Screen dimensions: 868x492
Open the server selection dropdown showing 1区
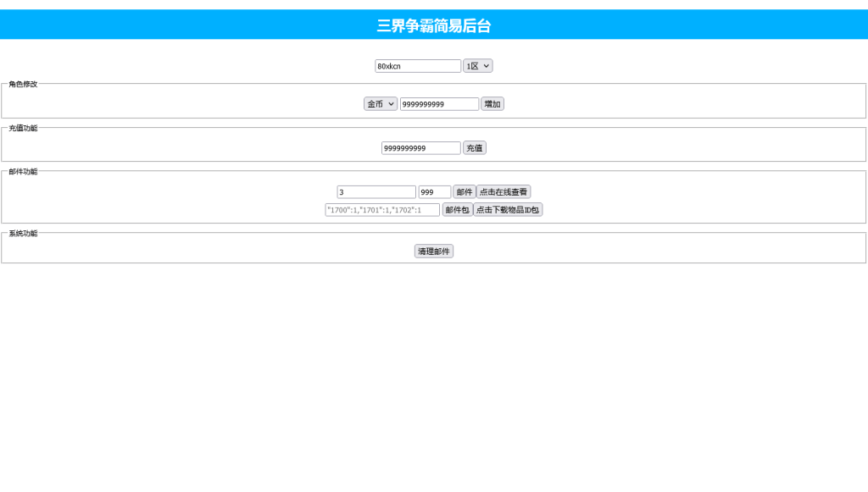pos(477,65)
